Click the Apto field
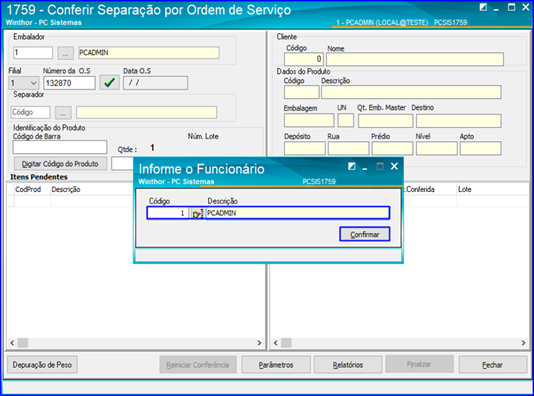Viewport: 534px width, 396px height. click(481, 149)
